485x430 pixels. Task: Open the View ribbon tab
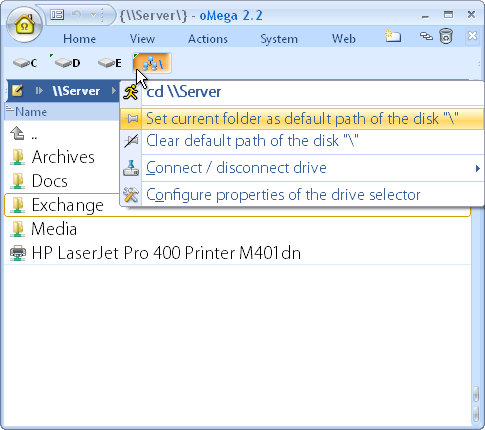click(x=142, y=39)
